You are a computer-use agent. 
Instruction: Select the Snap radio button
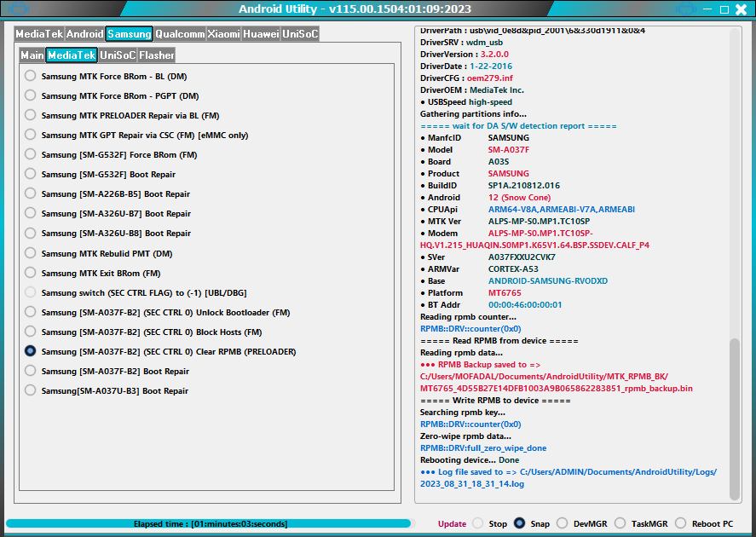point(519,523)
